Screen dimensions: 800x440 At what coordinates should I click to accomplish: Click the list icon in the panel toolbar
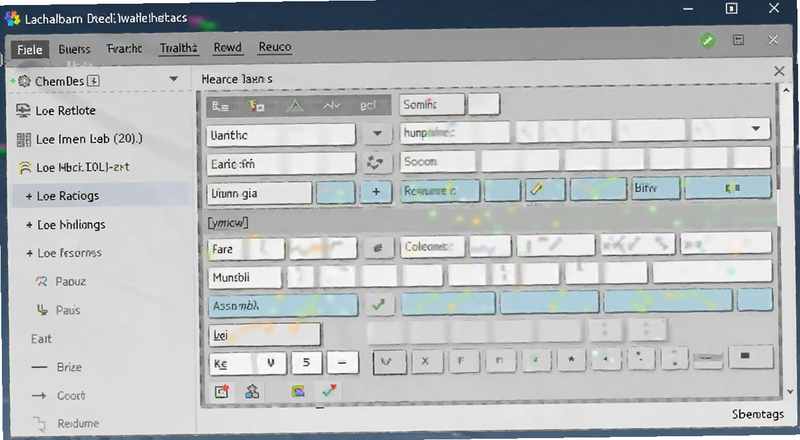[220, 106]
